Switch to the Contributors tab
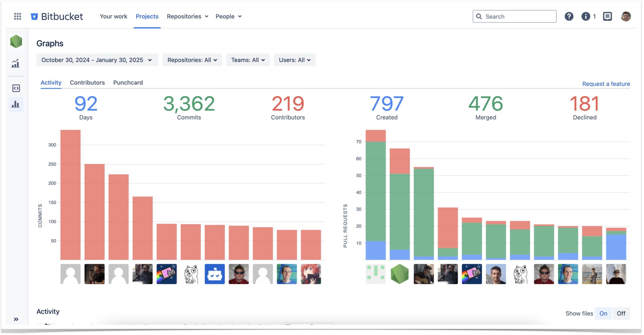The height and width of the screenshot is (335, 644). click(87, 83)
